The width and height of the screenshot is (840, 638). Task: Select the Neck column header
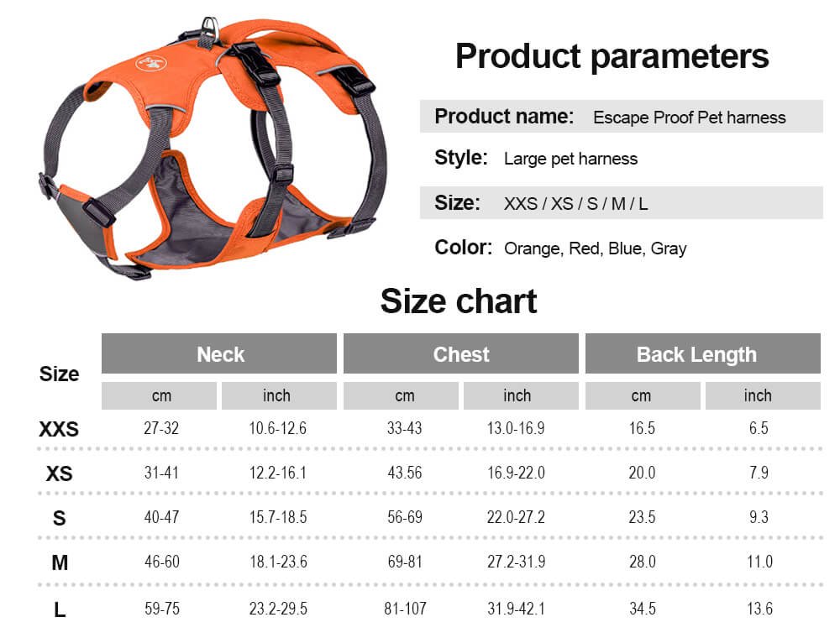[x=219, y=353]
